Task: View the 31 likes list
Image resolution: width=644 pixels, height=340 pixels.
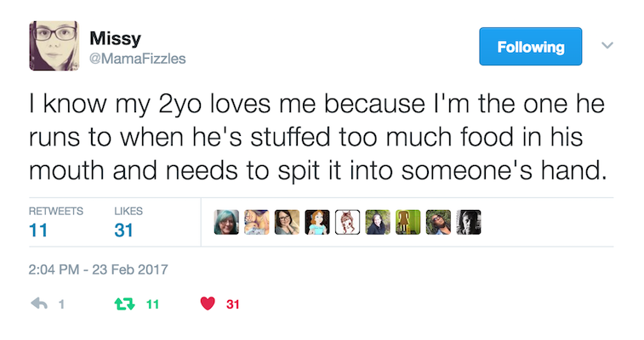Action: pos(128,224)
